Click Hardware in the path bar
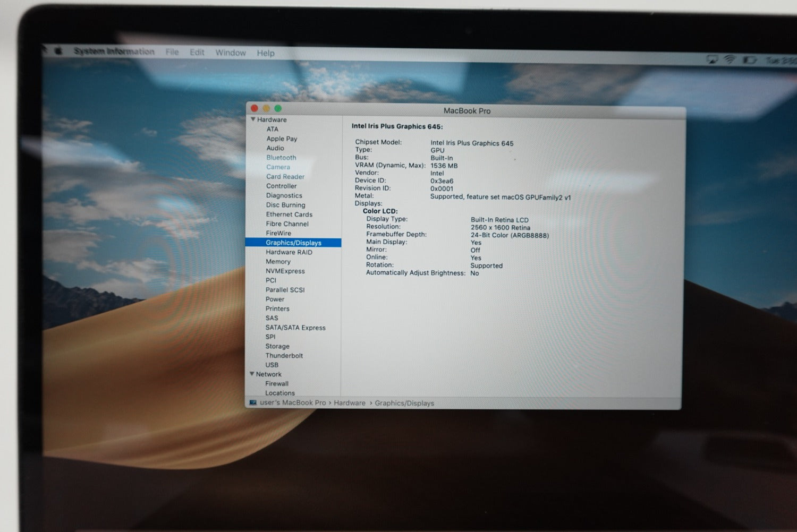 (350, 403)
